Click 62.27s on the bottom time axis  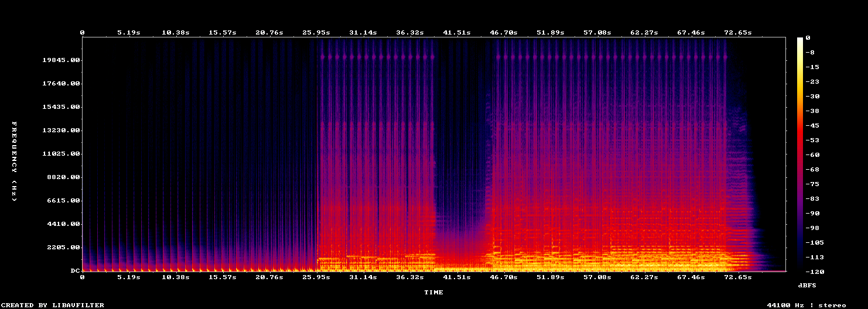[644, 277]
